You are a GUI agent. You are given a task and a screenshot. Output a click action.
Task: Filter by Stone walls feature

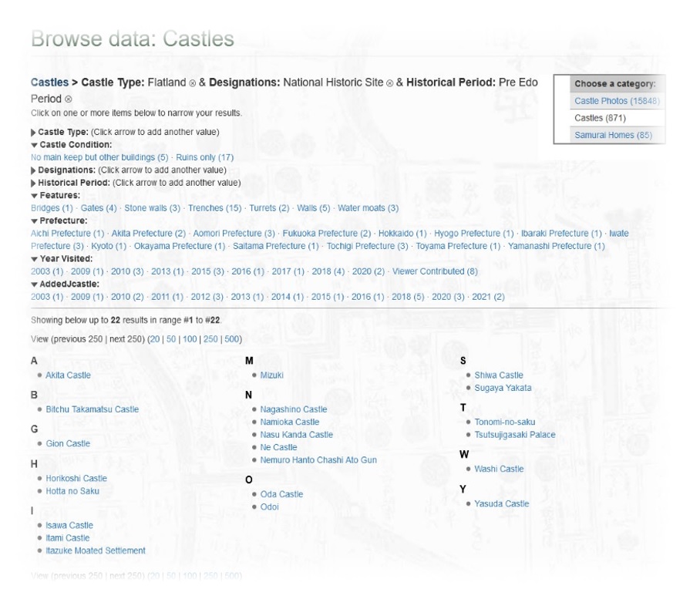(x=152, y=208)
